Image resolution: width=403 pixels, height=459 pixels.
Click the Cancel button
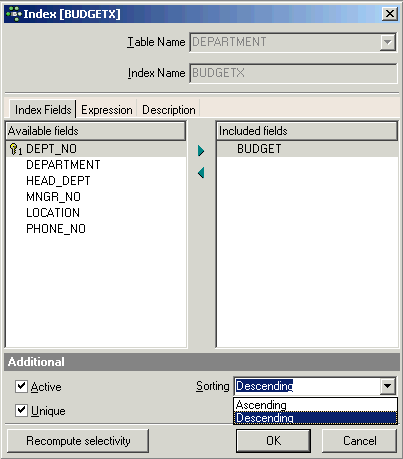coord(360,441)
